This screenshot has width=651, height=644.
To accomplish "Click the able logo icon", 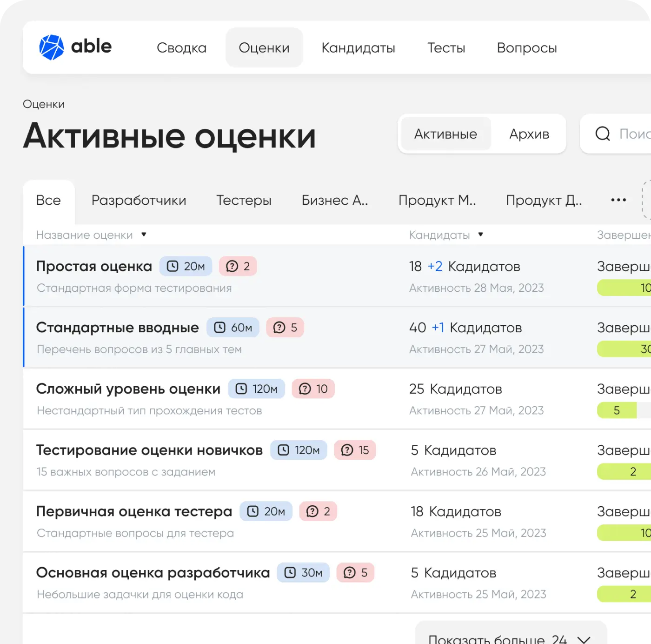I will pos(51,47).
